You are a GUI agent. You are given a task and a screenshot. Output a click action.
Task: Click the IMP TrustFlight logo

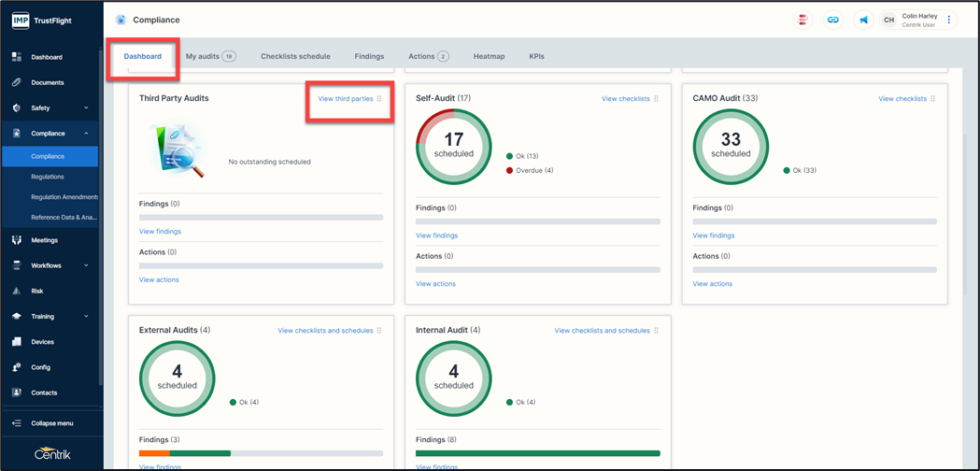41,20
